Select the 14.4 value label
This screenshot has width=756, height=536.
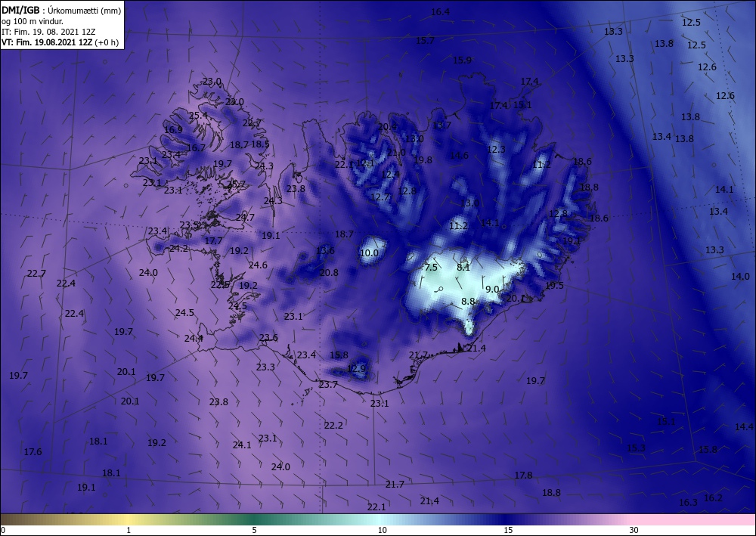pyautogui.click(x=744, y=427)
